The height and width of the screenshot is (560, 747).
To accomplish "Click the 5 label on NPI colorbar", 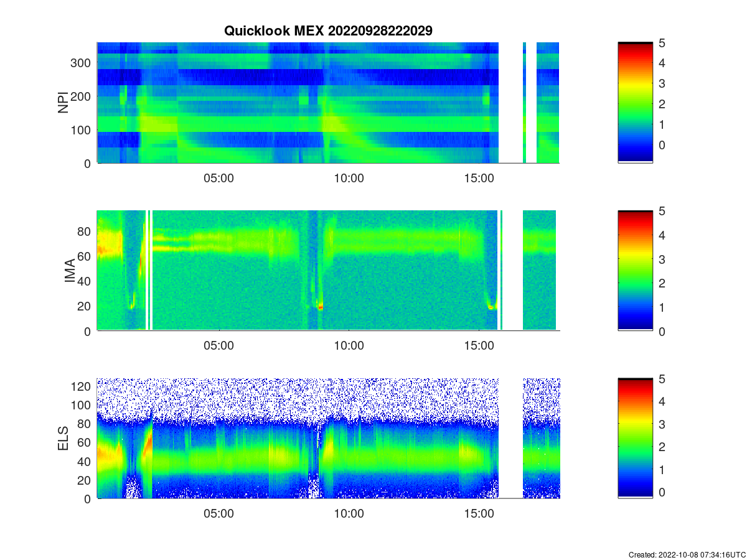I will [663, 43].
